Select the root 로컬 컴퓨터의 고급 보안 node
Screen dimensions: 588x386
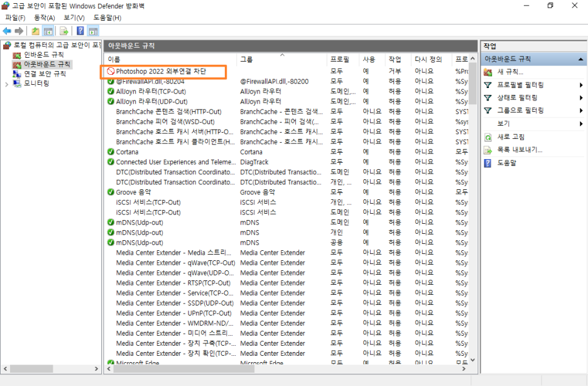point(57,45)
